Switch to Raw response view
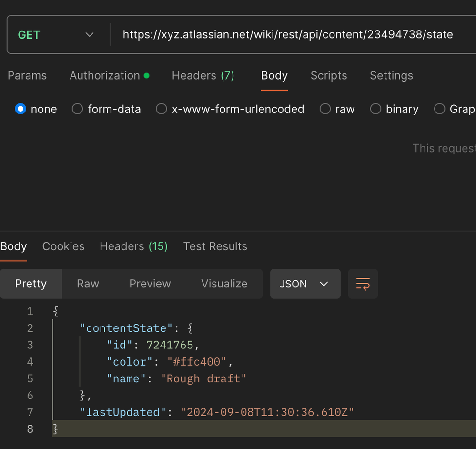 click(x=88, y=284)
